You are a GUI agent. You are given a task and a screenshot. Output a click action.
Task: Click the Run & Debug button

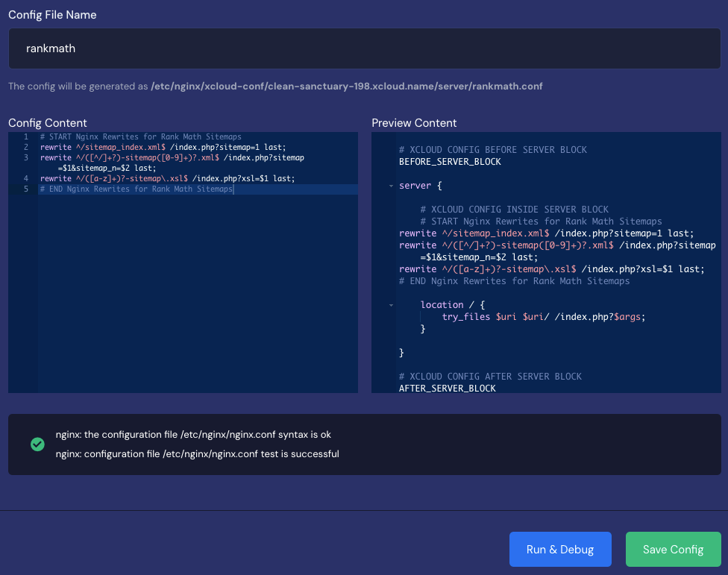(560, 549)
